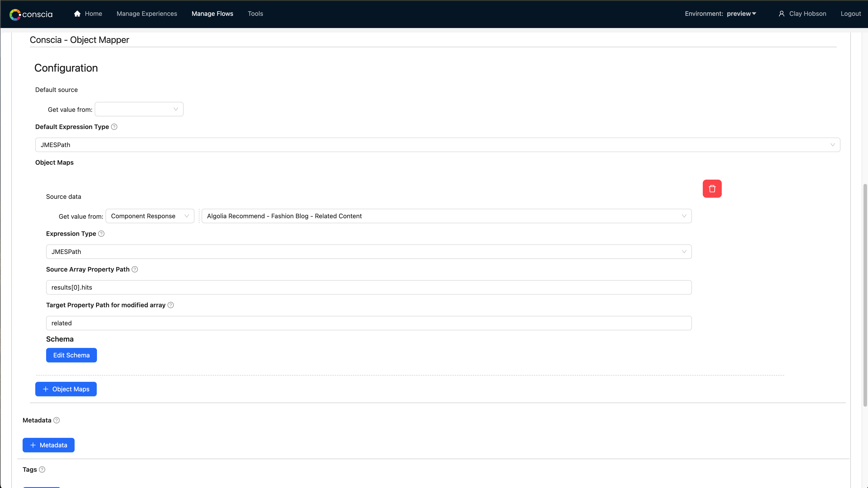Open Tools menu
The width and height of the screenshot is (868, 488).
255,14
